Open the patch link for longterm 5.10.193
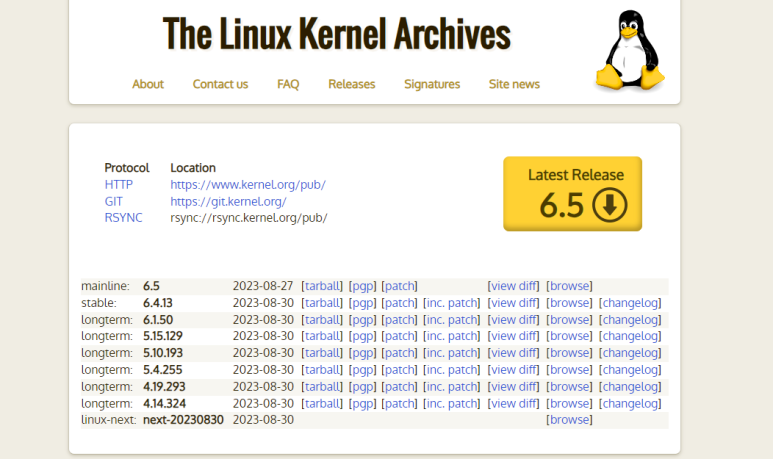Viewport: 773px width, 459px height. [x=399, y=353]
